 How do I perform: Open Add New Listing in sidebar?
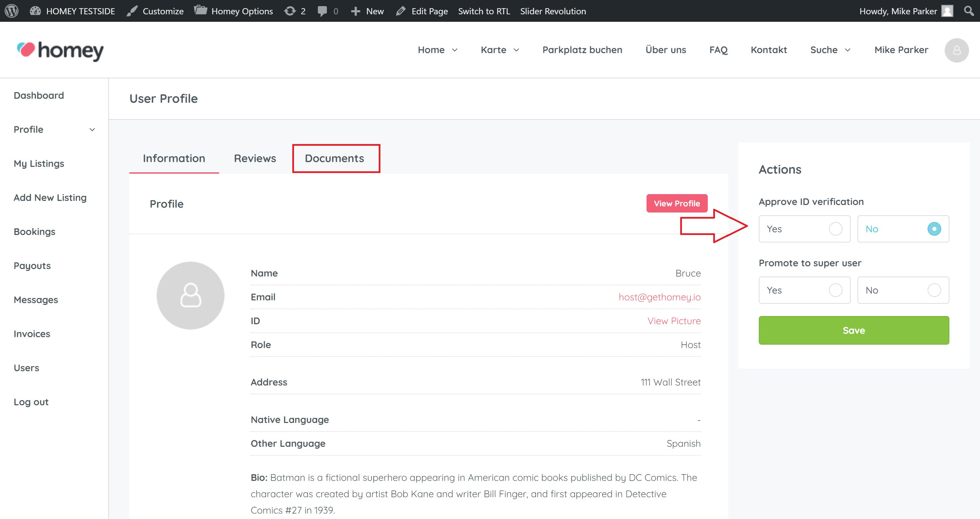[x=50, y=198]
